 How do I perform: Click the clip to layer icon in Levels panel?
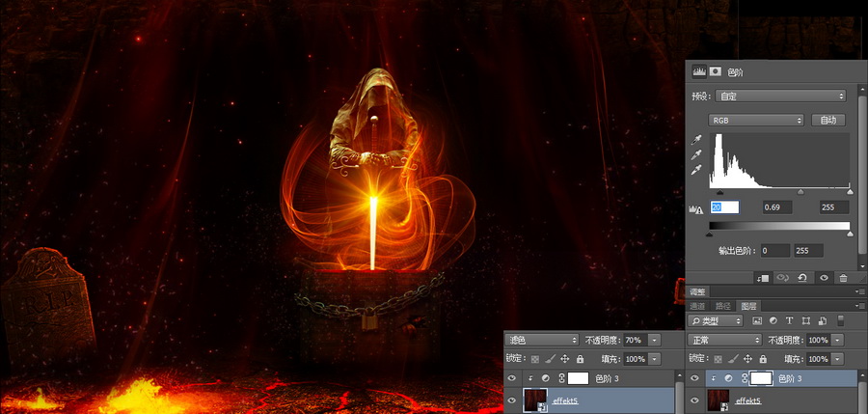coord(763,277)
